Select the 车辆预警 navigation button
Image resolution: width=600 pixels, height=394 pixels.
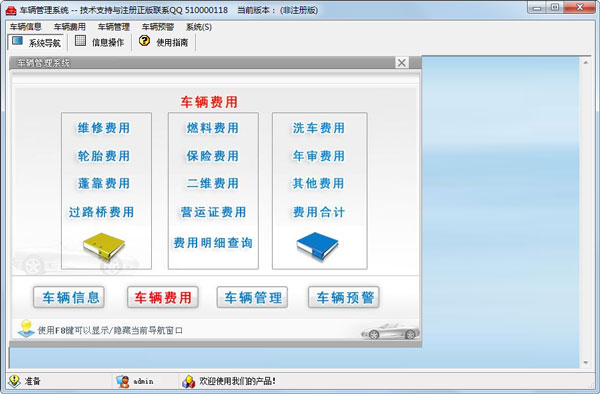click(344, 297)
